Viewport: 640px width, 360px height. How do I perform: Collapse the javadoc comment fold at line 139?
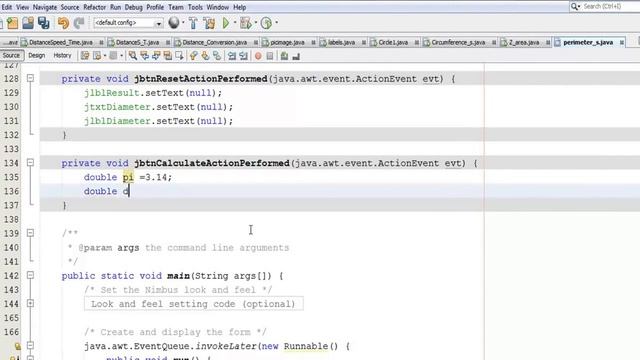[x=30, y=233]
